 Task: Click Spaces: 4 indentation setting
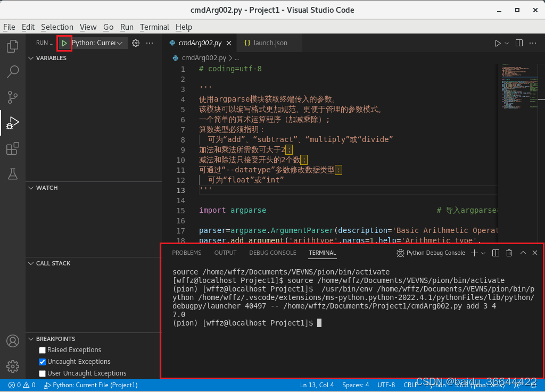click(x=355, y=385)
